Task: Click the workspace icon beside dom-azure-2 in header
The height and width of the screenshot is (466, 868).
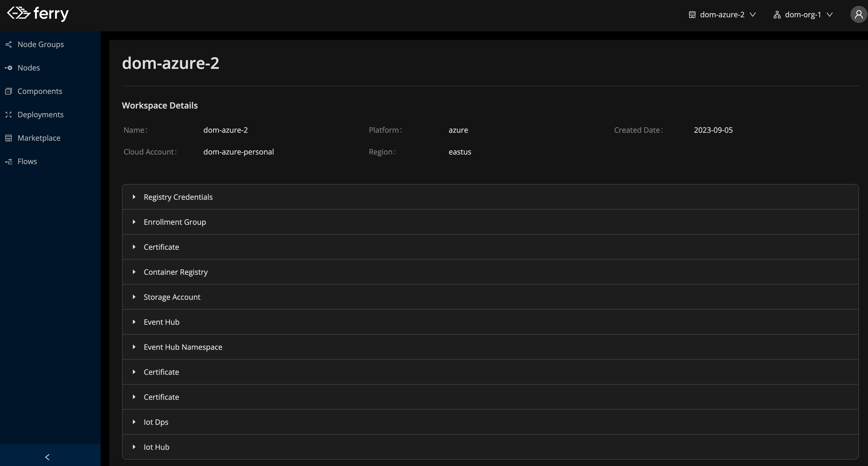Action: tap(692, 14)
